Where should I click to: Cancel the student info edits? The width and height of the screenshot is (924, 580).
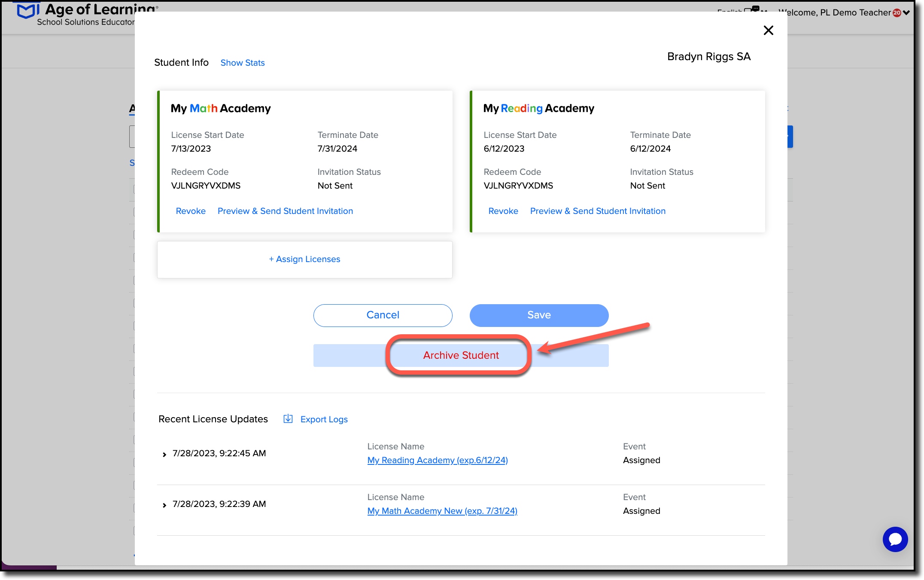(x=382, y=315)
